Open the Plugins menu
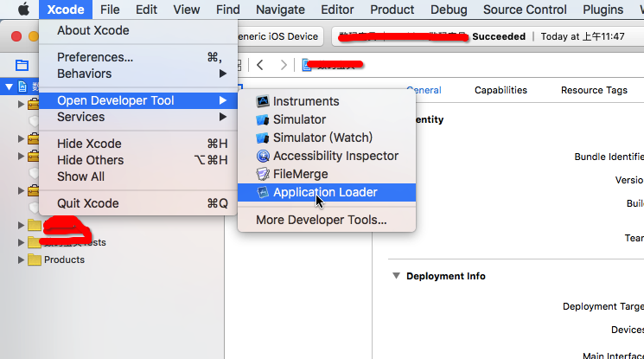Viewport: 644px width, 359px height. pos(603,10)
